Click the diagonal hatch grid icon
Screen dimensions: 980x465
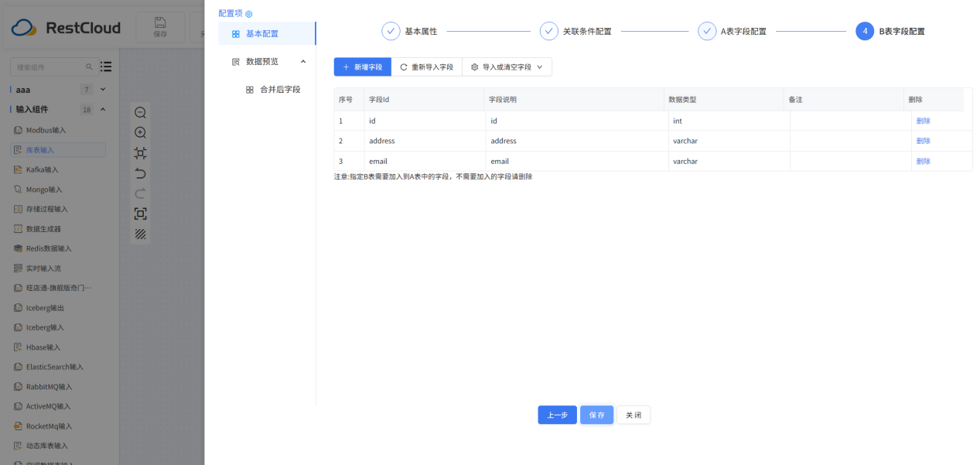140,234
